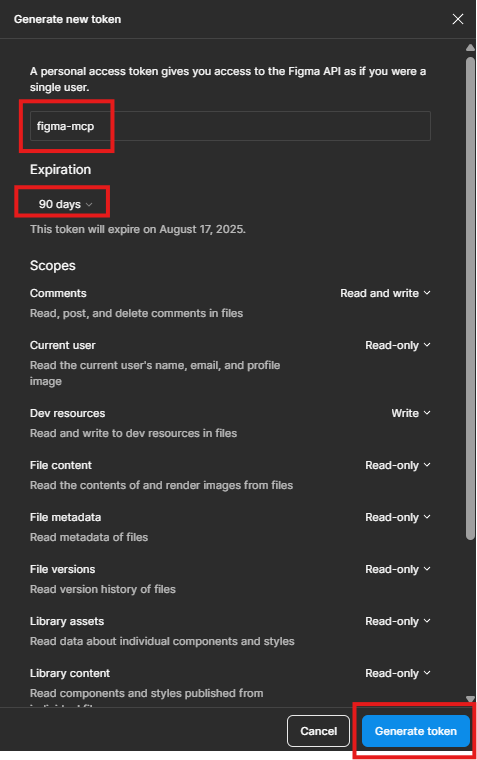Change Comments scope from Read and write
477x760 pixels.
click(385, 293)
